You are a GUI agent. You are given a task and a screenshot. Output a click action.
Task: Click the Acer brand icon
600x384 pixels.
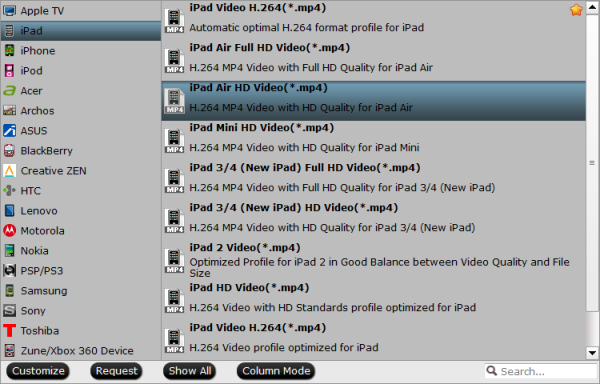[x=10, y=91]
